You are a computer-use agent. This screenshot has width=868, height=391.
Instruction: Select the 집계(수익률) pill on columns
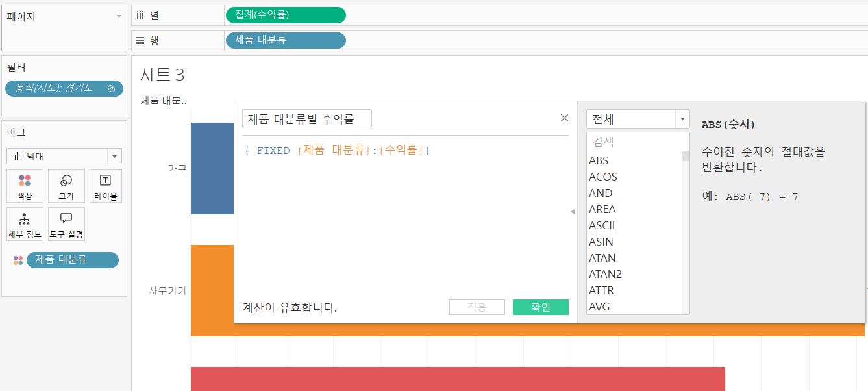[x=286, y=15]
